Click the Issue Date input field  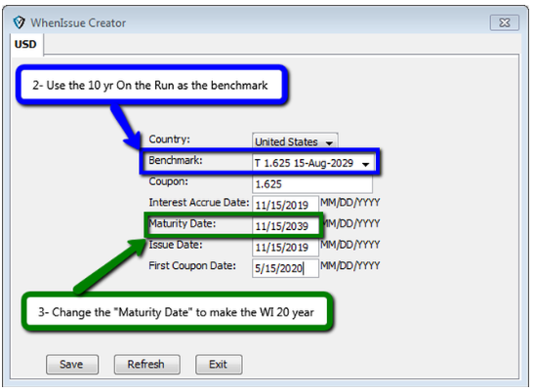pos(285,247)
